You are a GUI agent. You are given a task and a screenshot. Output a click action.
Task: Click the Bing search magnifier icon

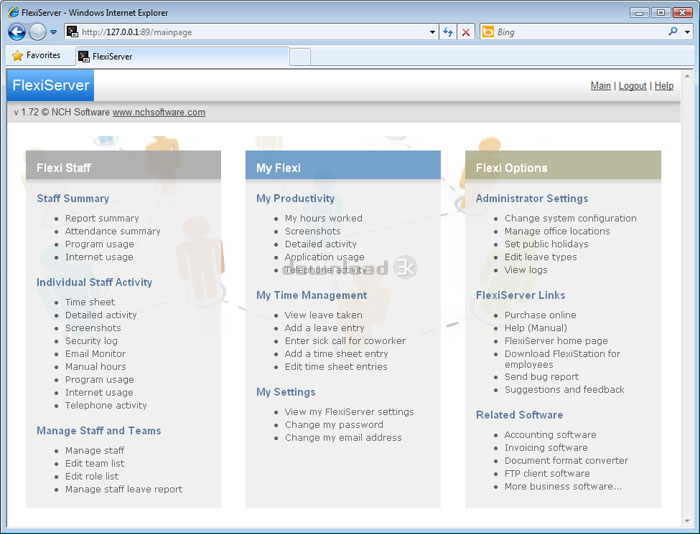tap(673, 32)
